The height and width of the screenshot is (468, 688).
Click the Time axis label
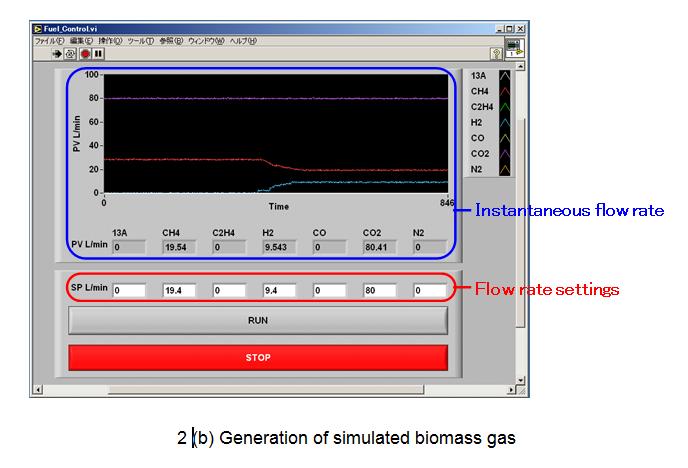click(x=279, y=207)
